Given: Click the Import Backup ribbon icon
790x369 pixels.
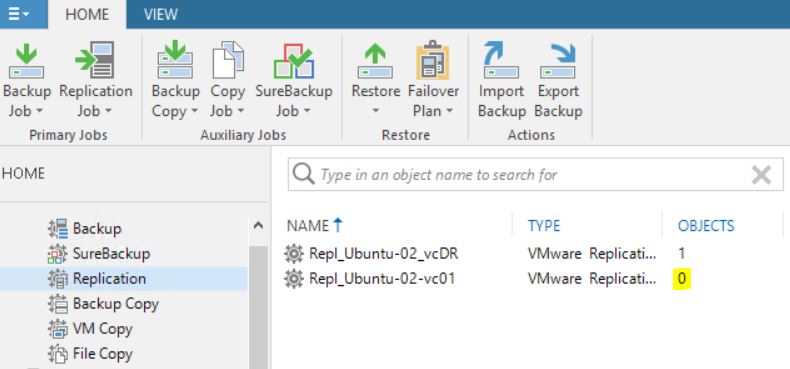Looking at the screenshot, I should point(501,60).
